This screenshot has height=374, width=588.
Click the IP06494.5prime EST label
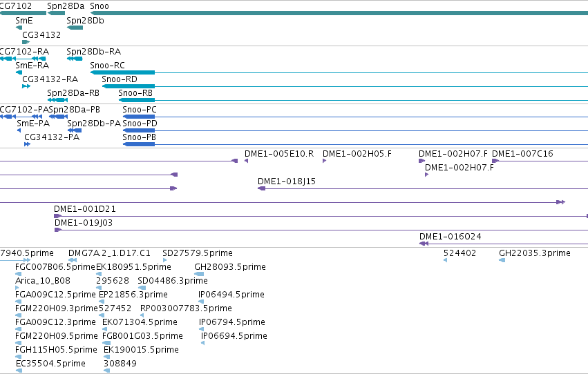(x=231, y=295)
